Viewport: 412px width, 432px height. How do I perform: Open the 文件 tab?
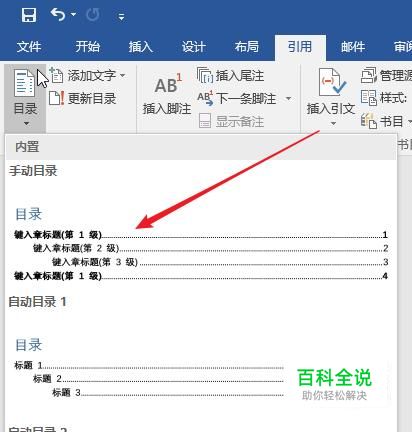[29, 47]
